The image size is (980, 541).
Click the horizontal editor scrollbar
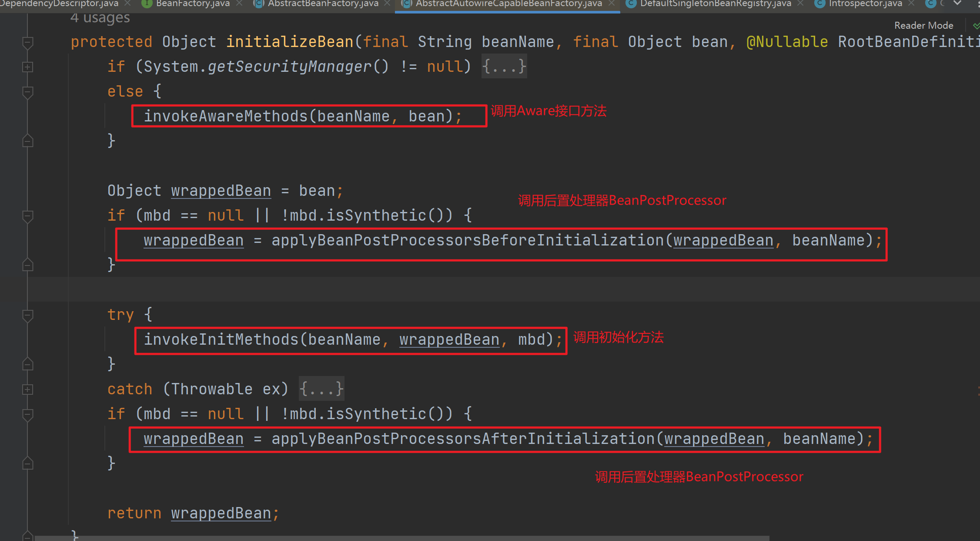pos(402,538)
